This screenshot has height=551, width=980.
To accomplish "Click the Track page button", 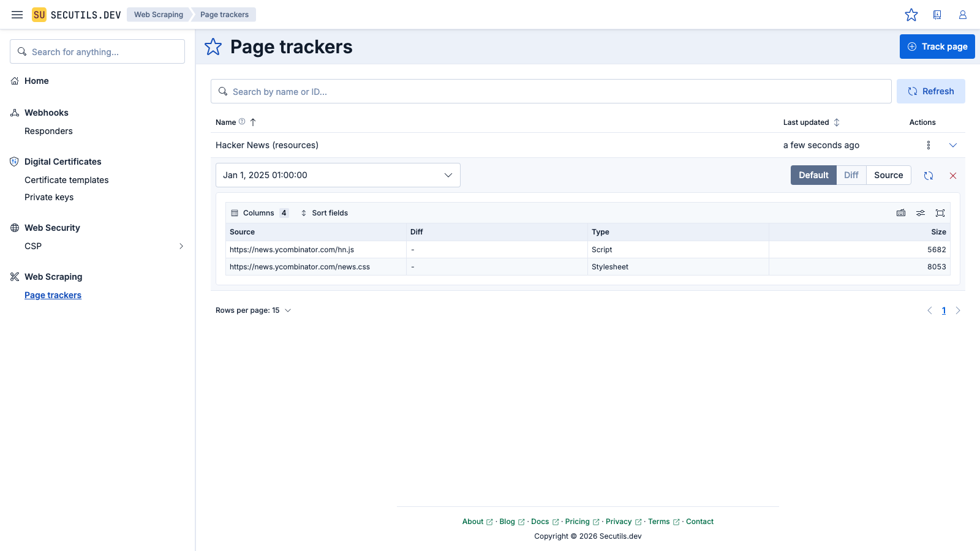I will pyautogui.click(x=937, y=47).
